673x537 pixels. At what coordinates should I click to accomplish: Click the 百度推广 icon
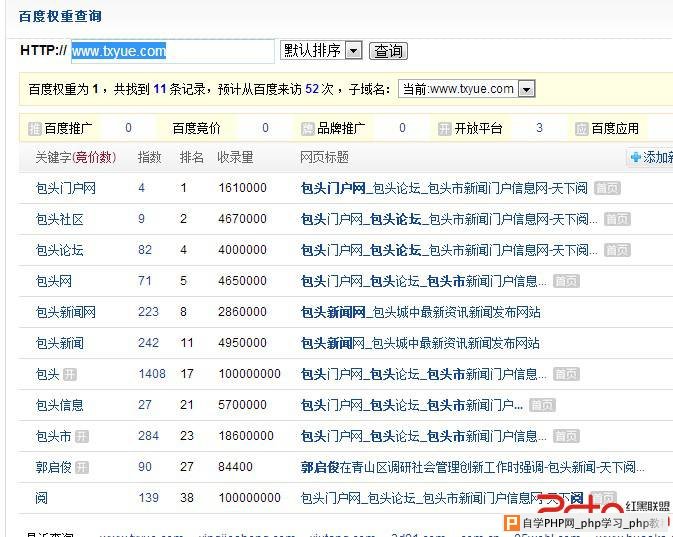pyautogui.click(x=35, y=128)
